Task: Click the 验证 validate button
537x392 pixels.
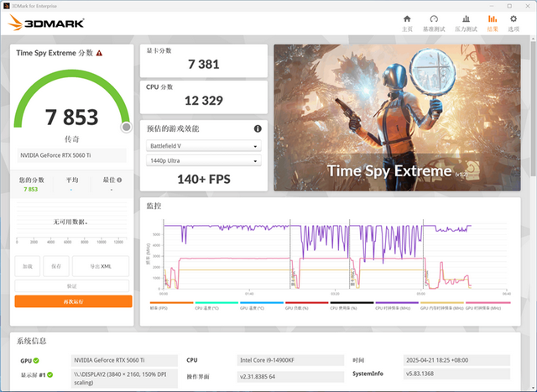Action: coord(72,285)
